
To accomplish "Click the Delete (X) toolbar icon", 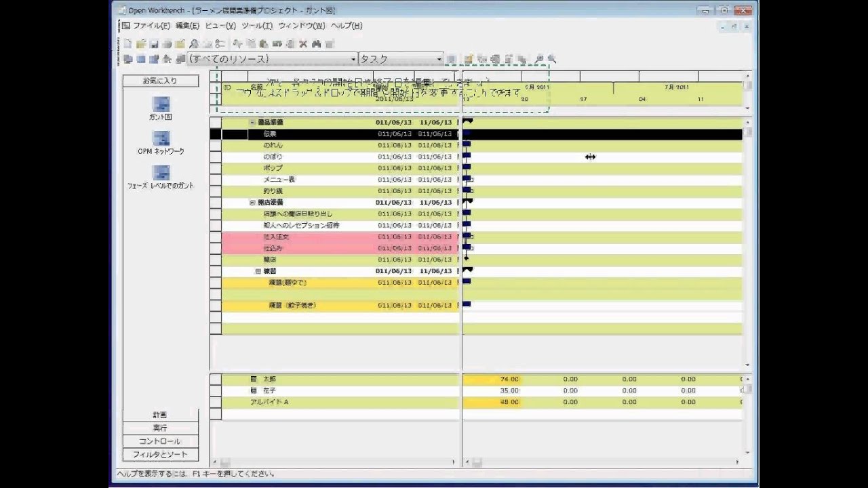I will 303,44.
